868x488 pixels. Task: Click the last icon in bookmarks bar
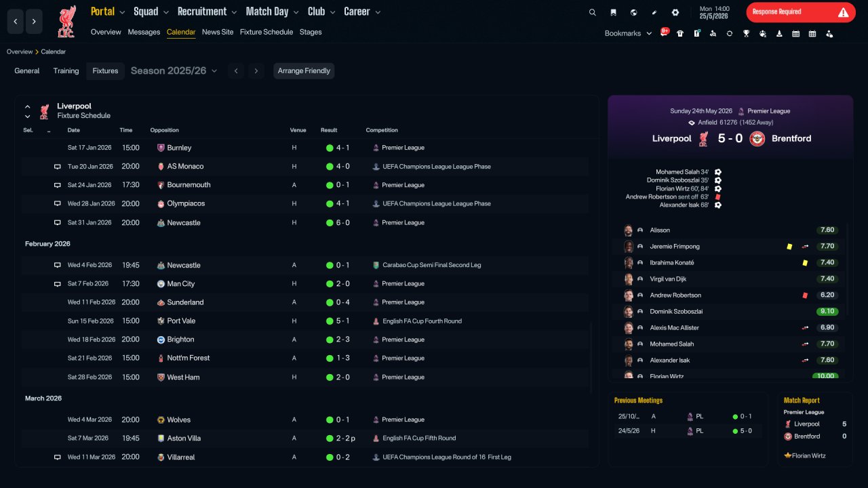click(x=829, y=33)
